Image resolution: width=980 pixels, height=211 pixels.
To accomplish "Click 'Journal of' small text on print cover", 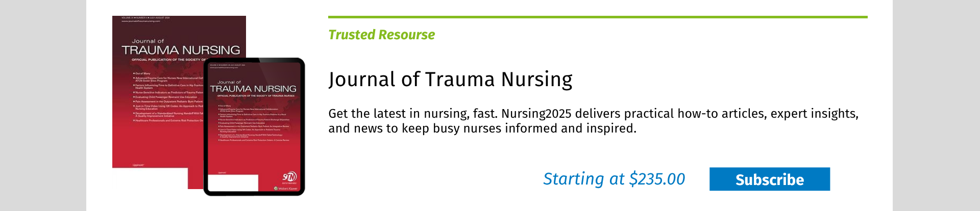I will pos(148,41).
